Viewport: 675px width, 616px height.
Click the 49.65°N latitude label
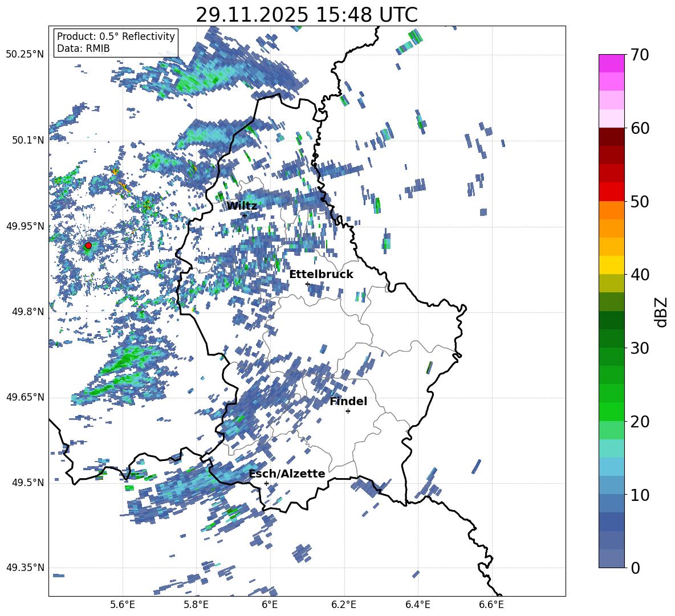[x=25, y=397]
